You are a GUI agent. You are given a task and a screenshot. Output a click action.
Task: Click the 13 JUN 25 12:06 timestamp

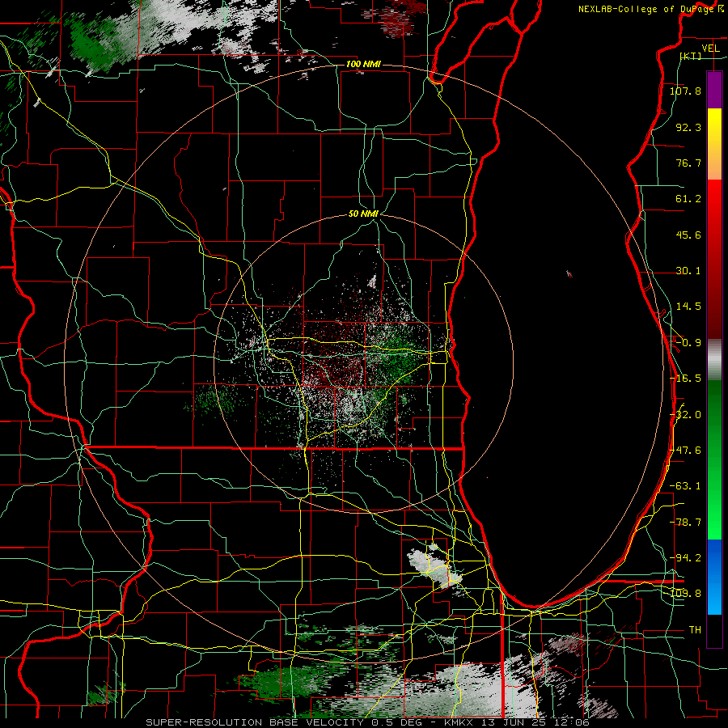click(535, 722)
